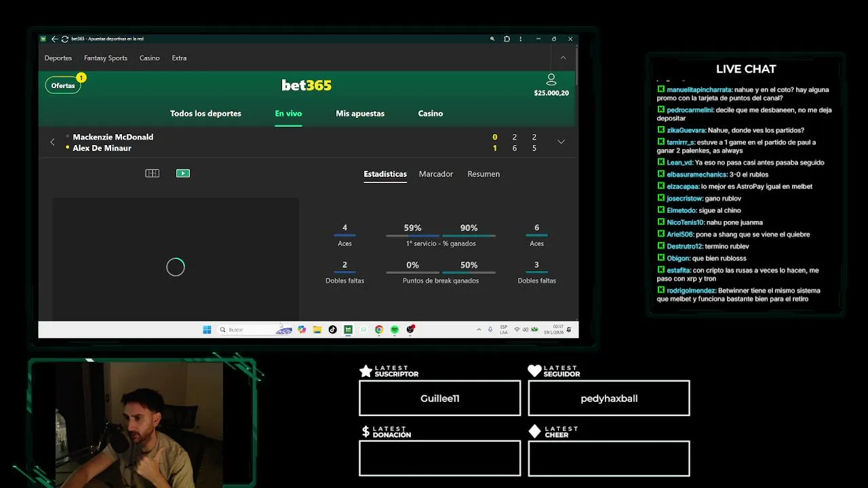This screenshot has width=868, height=488.
Task: Open File Explorer from the taskbar
Action: 317,329
